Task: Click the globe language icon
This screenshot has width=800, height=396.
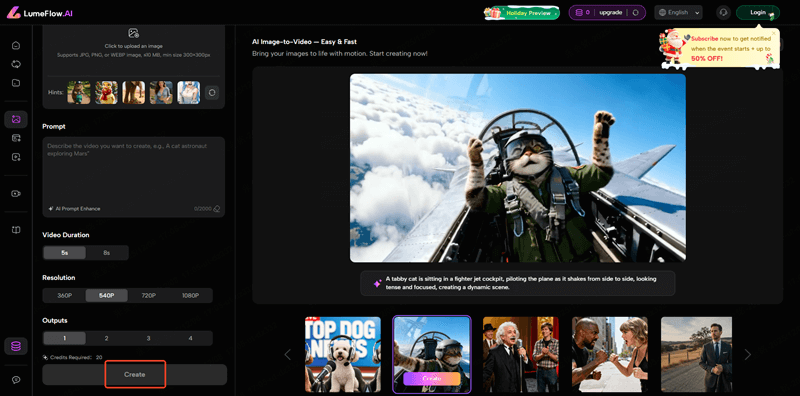Action: pos(662,13)
